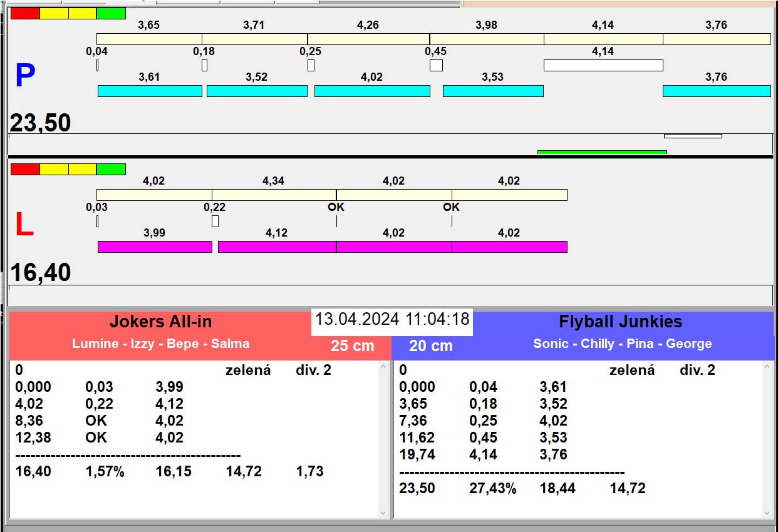Select the cream 4,26 bar in lane P

[x=368, y=39]
